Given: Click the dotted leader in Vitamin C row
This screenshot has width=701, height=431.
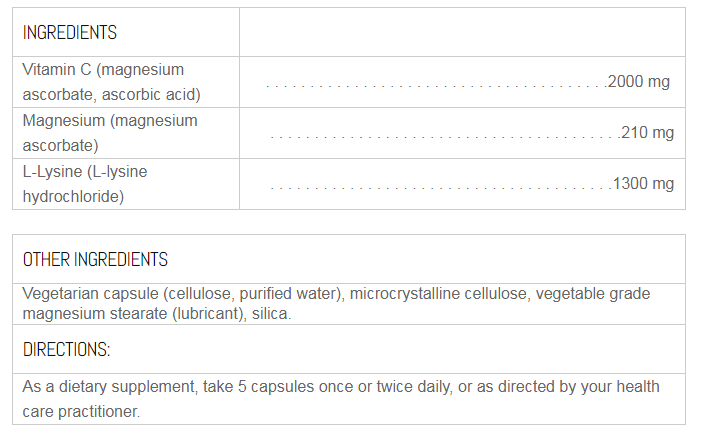Looking at the screenshot, I should (435, 85).
